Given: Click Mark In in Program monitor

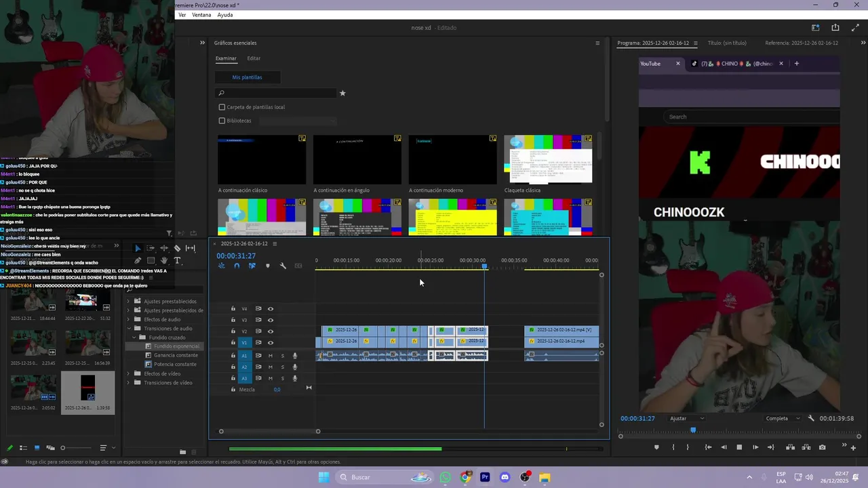Looking at the screenshot, I should pos(673,447).
